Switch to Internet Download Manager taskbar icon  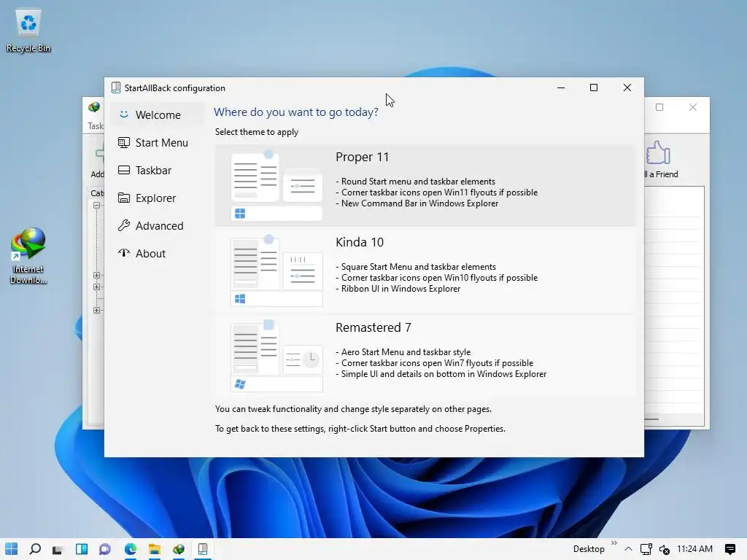pyautogui.click(x=179, y=549)
